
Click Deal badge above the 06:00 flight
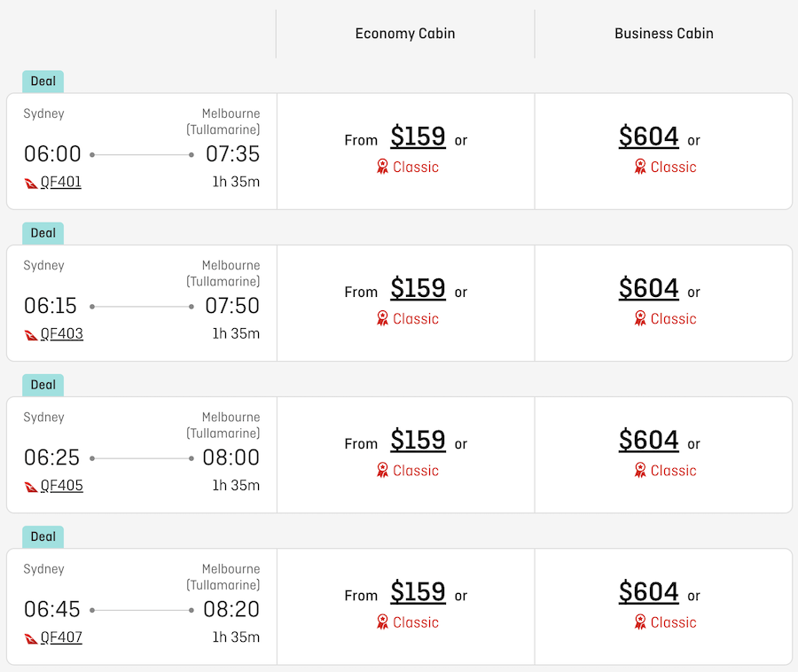[x=43, y=82]
